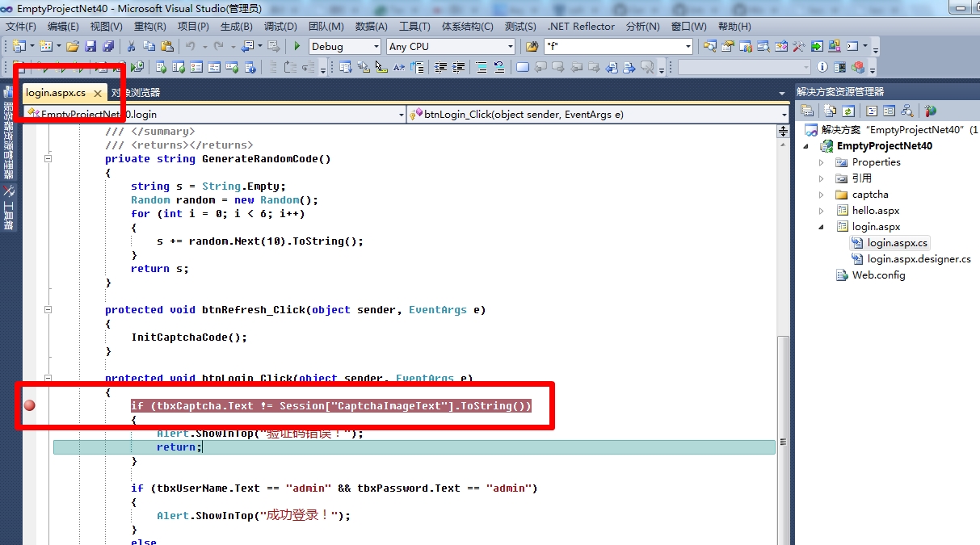This screenshot has height=545, width=980.
Task: Decrease the line indent
Action: [440, 67]
